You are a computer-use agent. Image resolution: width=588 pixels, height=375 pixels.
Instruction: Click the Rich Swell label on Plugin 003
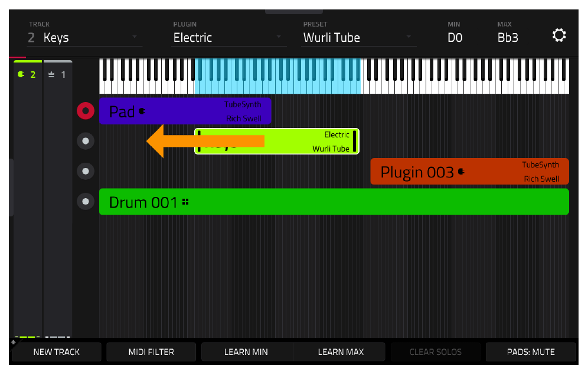[x=541, y=179]
